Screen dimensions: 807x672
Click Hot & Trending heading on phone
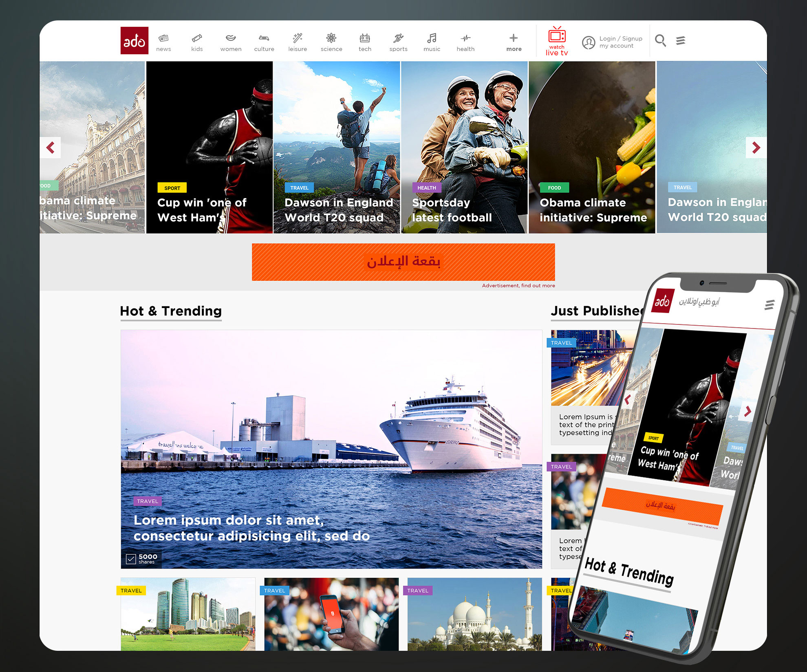(x=629, y=571)
